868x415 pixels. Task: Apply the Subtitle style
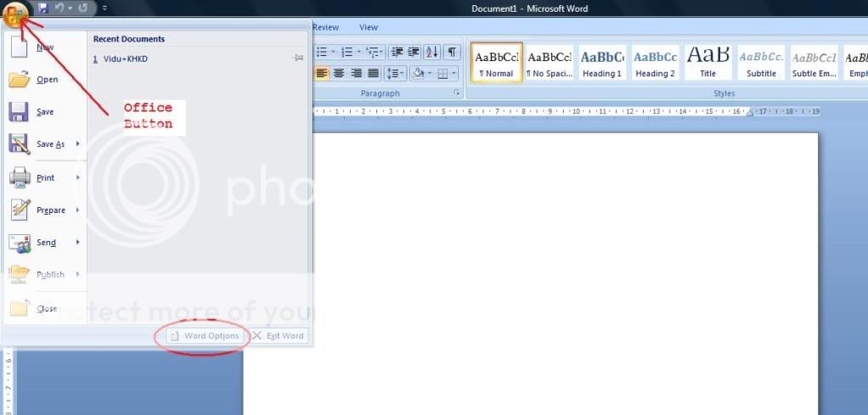[761, 63]
